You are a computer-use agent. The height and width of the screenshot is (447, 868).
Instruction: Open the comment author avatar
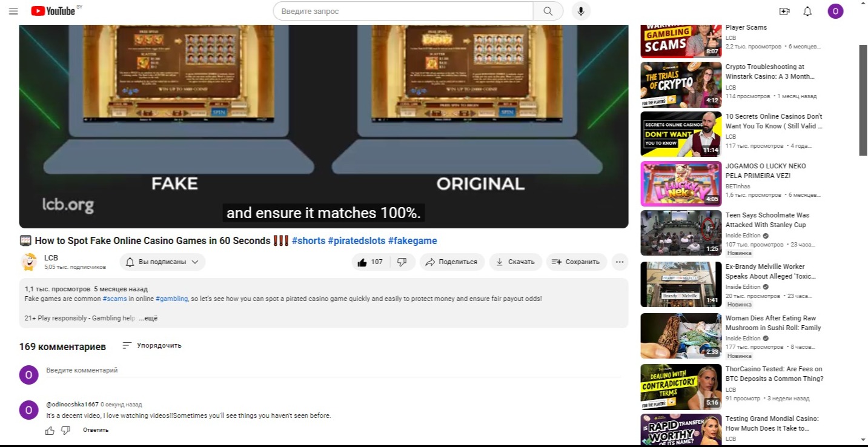(x=28, y=410)
